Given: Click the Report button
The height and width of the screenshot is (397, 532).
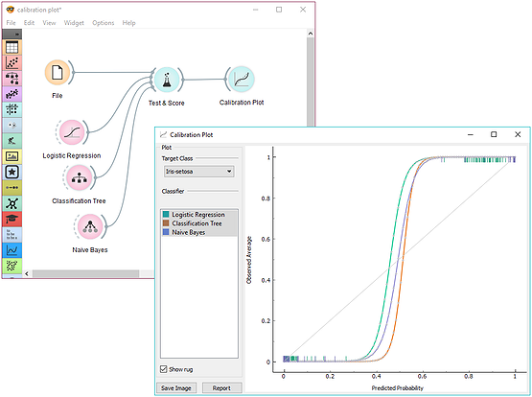Looking at the screenshot, I should point(221,387).
